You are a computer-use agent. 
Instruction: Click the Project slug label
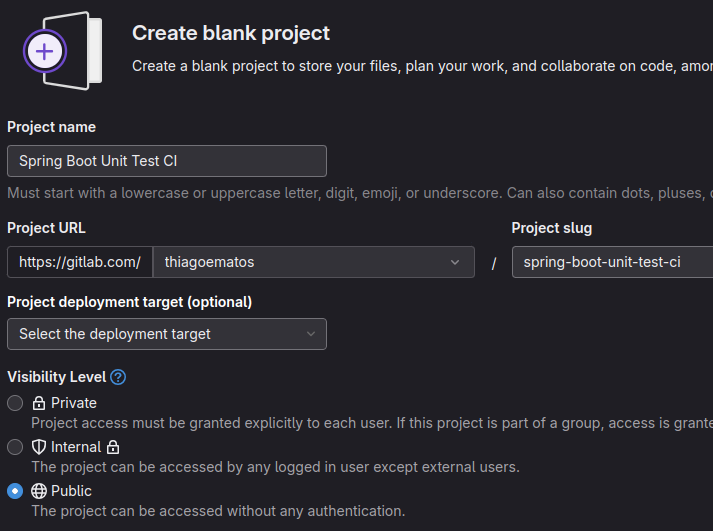[552, 228]
